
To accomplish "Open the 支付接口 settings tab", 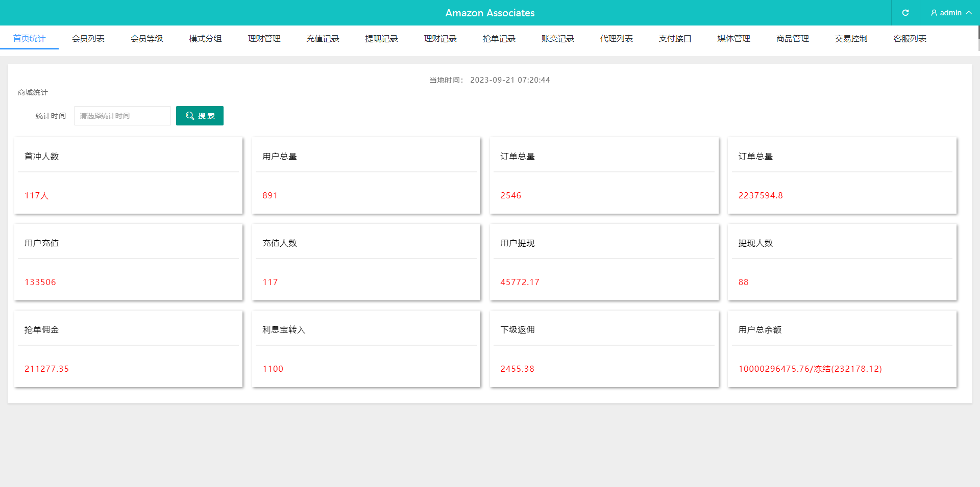I will (675, 38).
